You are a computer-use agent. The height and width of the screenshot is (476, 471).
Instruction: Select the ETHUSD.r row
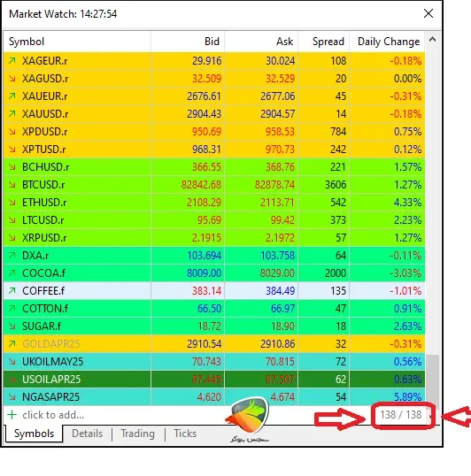[214, 203]
